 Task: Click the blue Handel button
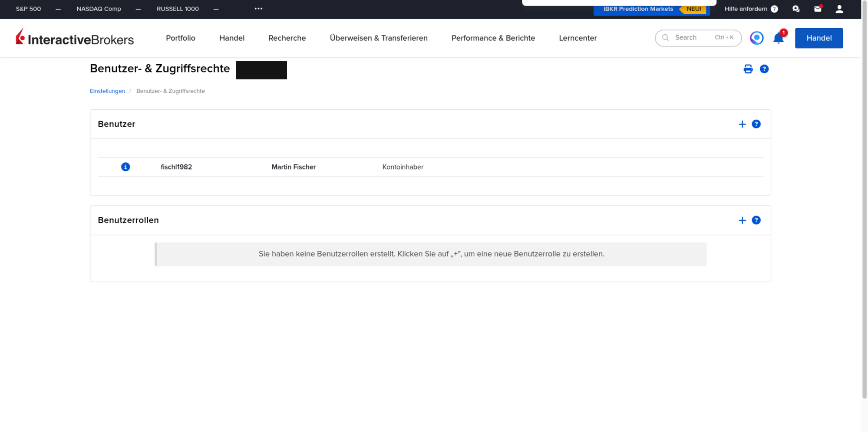click(x=819, y=38)
